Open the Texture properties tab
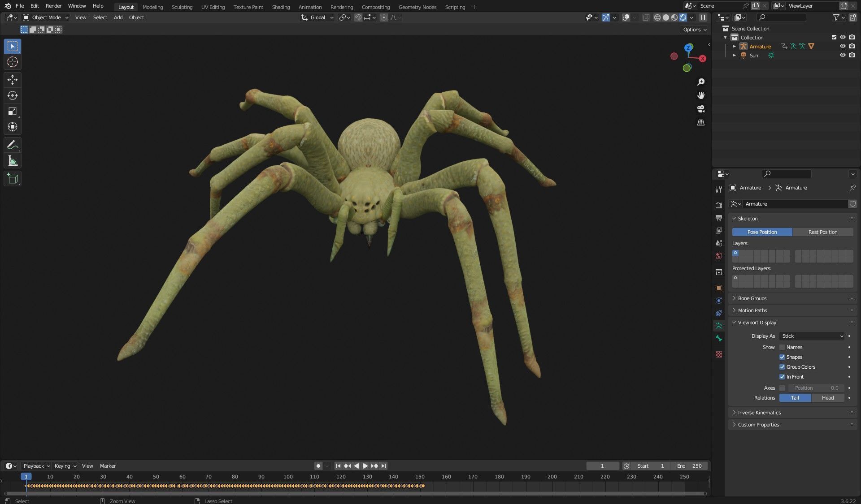This screenshot has width=861, height=504. (719, 354)
